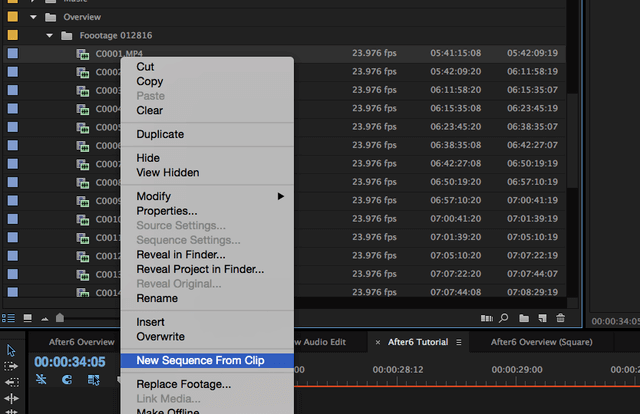
Task: Click the C0001.MP4 clip file icon
Action: 83,54
